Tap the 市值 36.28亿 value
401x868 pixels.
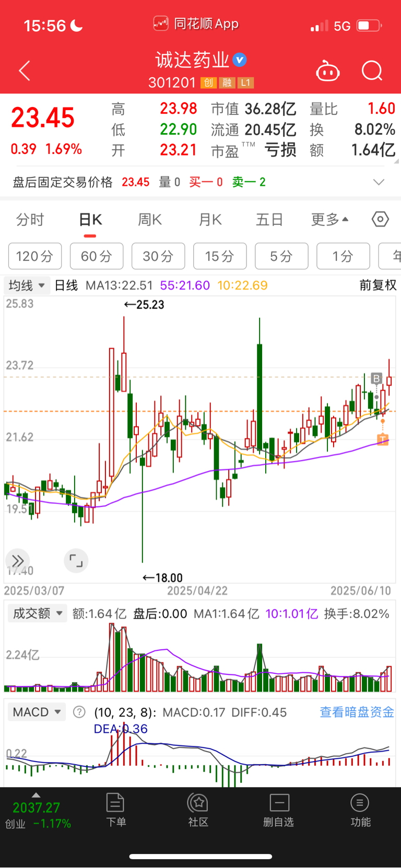[x=254, y=109]
